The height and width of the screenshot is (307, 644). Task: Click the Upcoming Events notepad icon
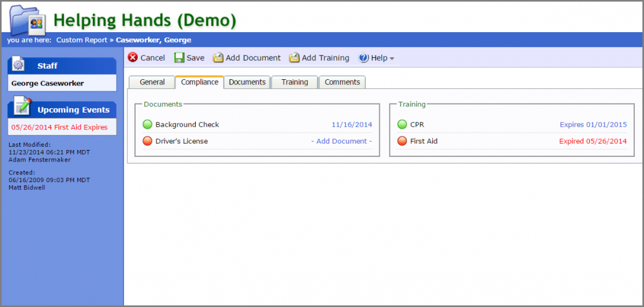tap(23, 107)
